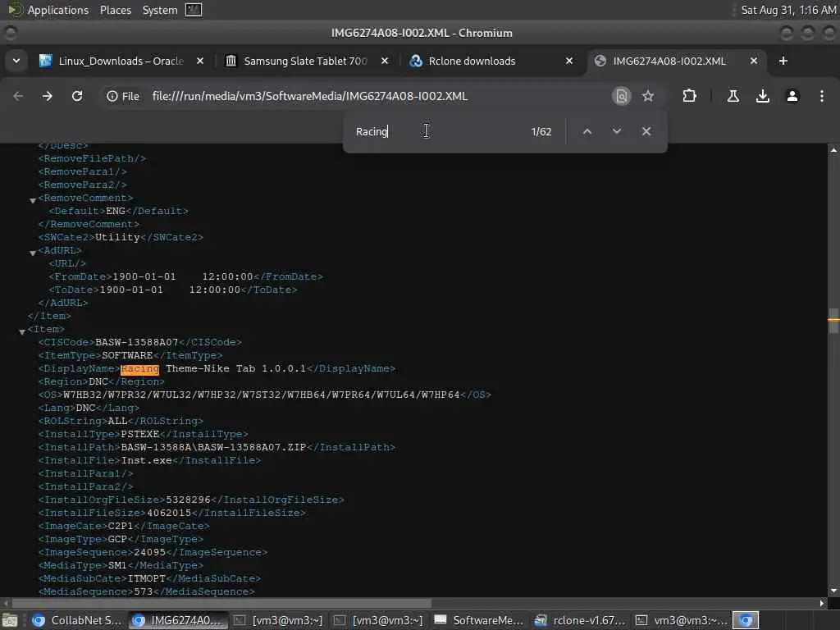The image size is (840, 630).
Task: Click the SWCate2 Utility value
Action: (117, 237)
